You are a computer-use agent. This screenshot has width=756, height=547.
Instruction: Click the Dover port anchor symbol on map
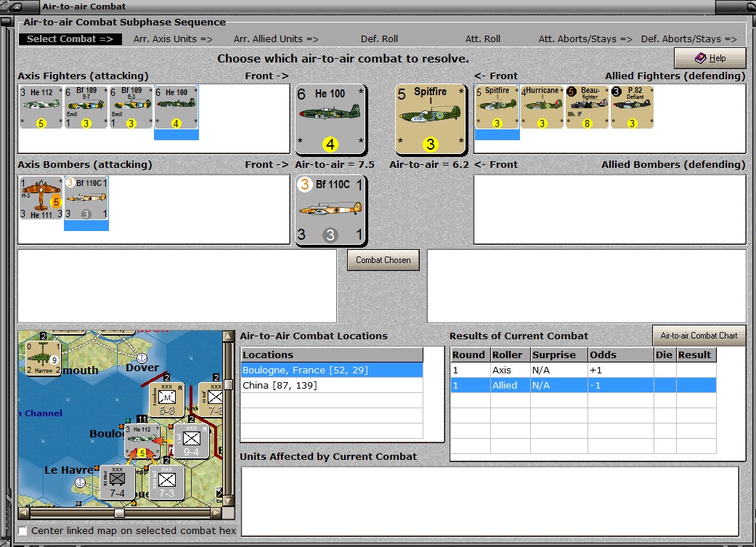pyautogui.click(x=142, y=358)
